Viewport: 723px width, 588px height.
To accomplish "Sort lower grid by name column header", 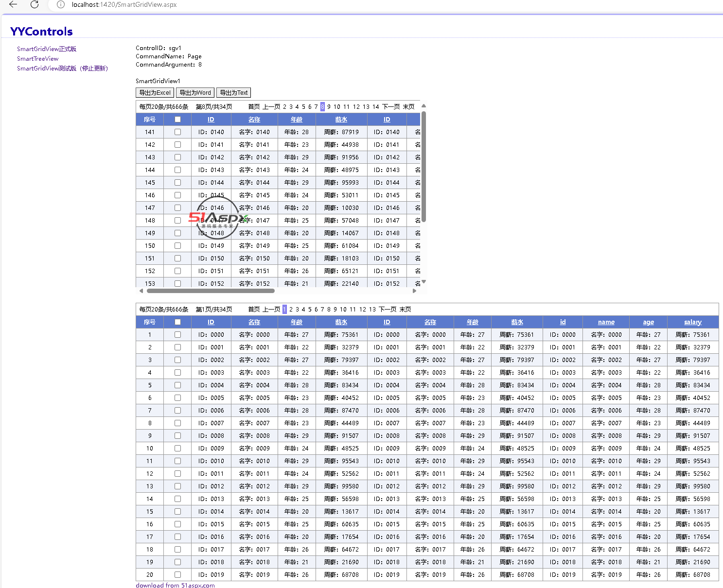I will (x=606, y=322).
